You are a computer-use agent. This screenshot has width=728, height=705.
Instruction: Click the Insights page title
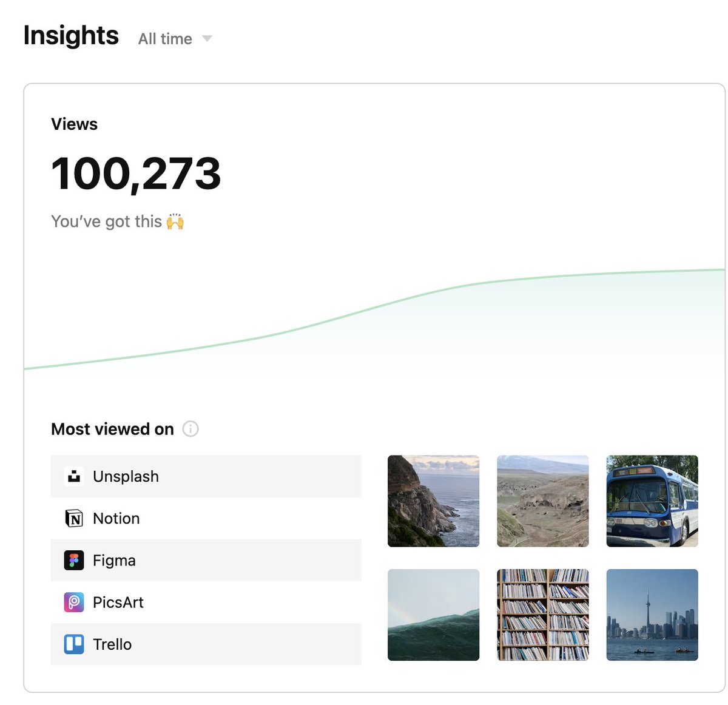click(x=71, y=36)
